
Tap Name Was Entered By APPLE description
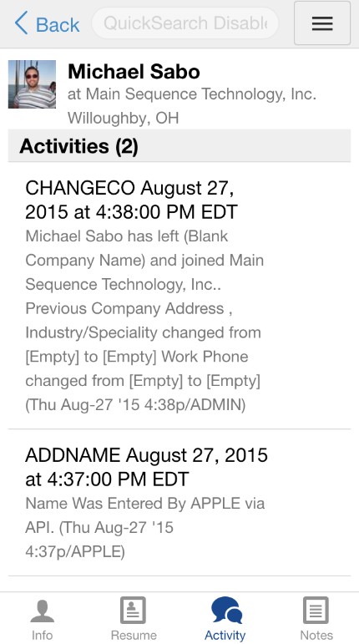coord(144,527)
